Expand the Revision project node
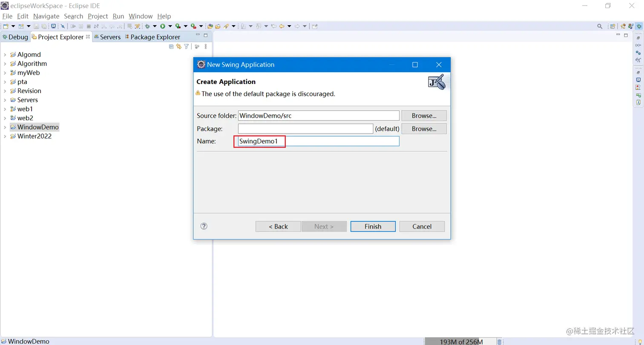 point(5,91)
